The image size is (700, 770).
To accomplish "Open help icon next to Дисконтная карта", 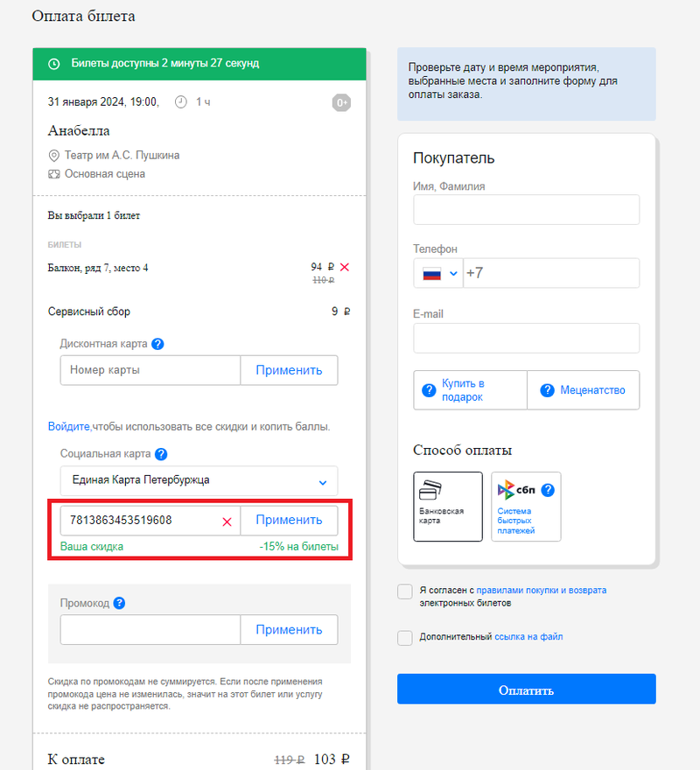I will click(x=158, y=344).
